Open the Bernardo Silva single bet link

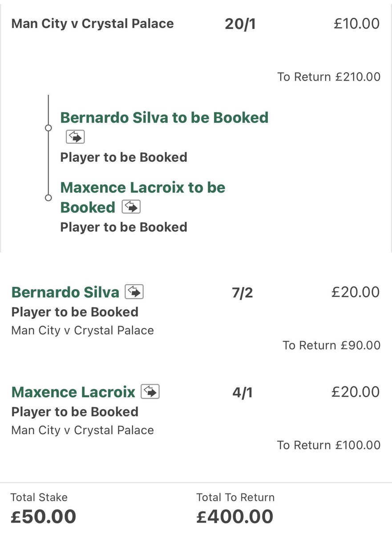pos(65,292)
